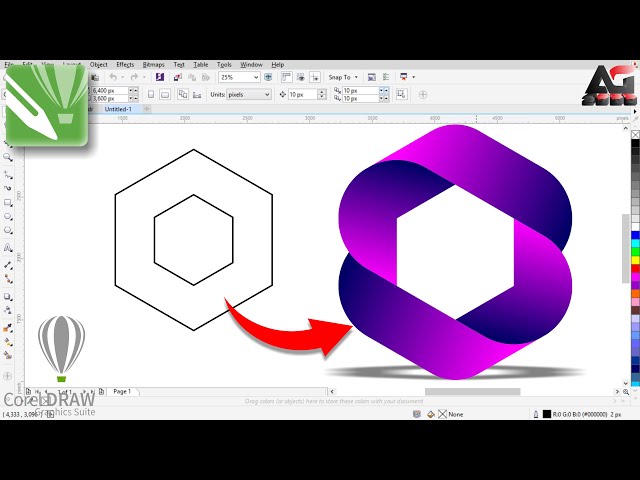Open the Effects menu
This screenshot has height=480, width=640.
tap(125, 64)
